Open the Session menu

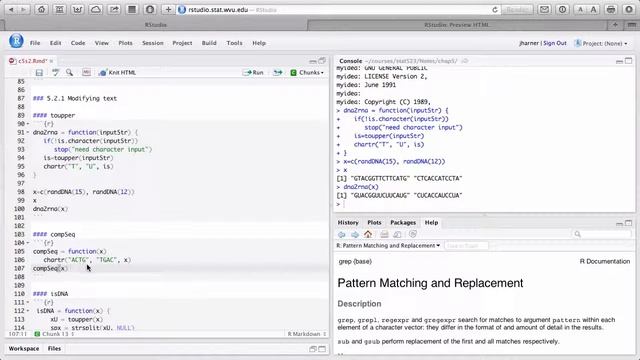(x=153, y=43)
